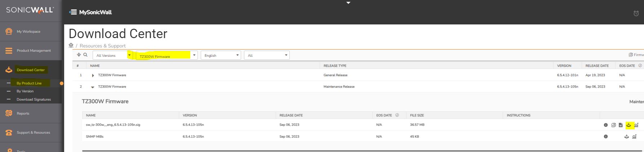Click the alarm clock icon in header

coord(636,13)
